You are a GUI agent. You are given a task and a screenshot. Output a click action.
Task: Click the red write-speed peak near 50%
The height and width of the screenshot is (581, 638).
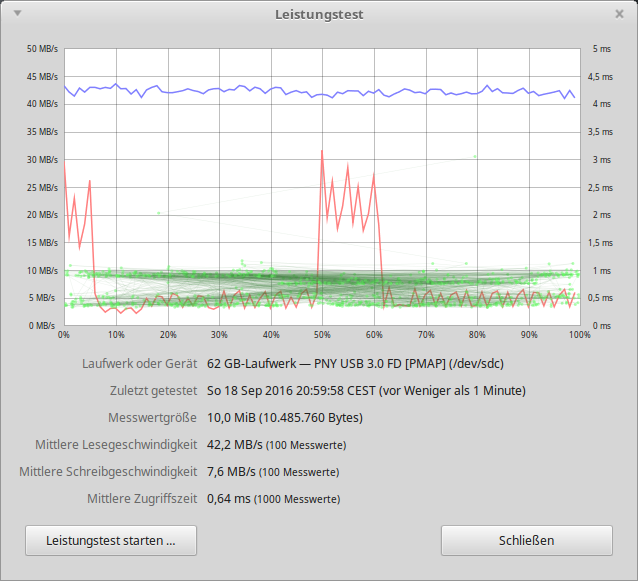(322, 152)
